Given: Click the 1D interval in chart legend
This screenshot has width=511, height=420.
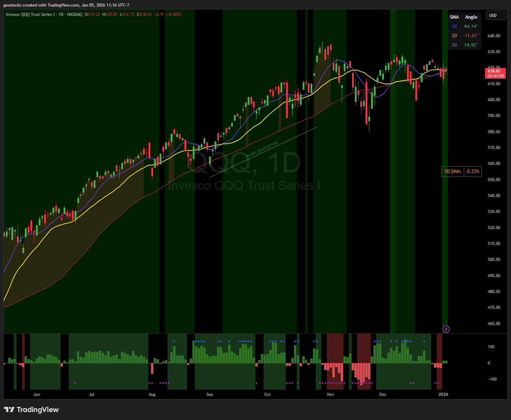Looking at the screenshot, I should [x=61, y=14].
